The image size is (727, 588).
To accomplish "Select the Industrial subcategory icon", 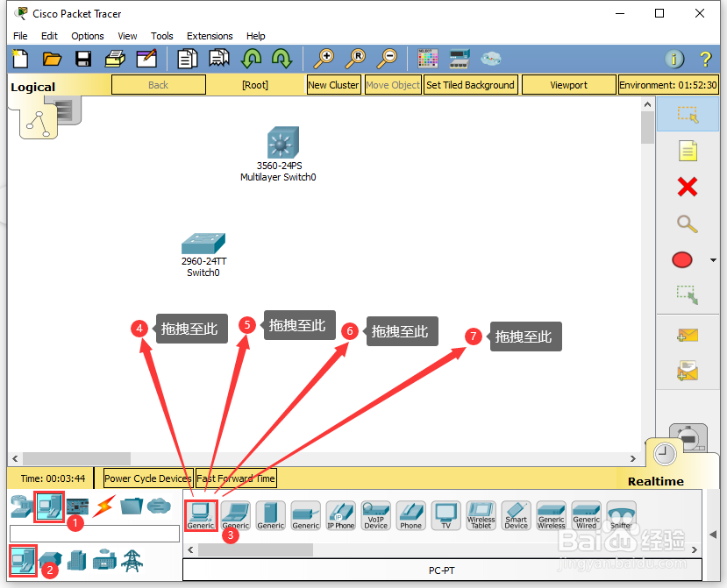I will (x=104, y=560).
